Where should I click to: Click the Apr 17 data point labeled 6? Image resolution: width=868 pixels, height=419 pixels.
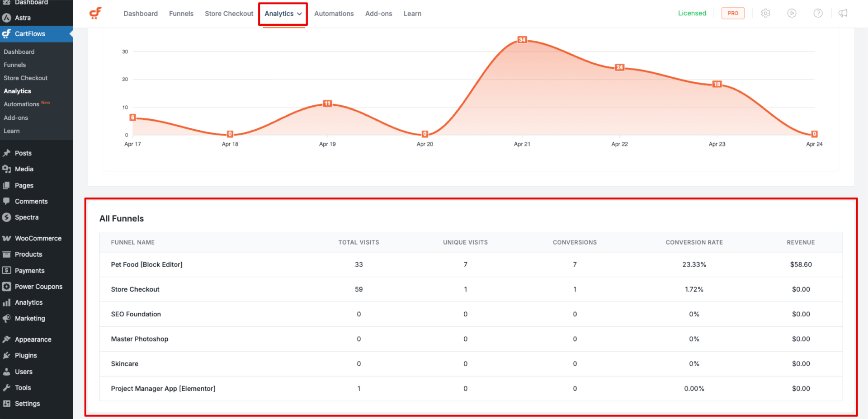point(132,118)
